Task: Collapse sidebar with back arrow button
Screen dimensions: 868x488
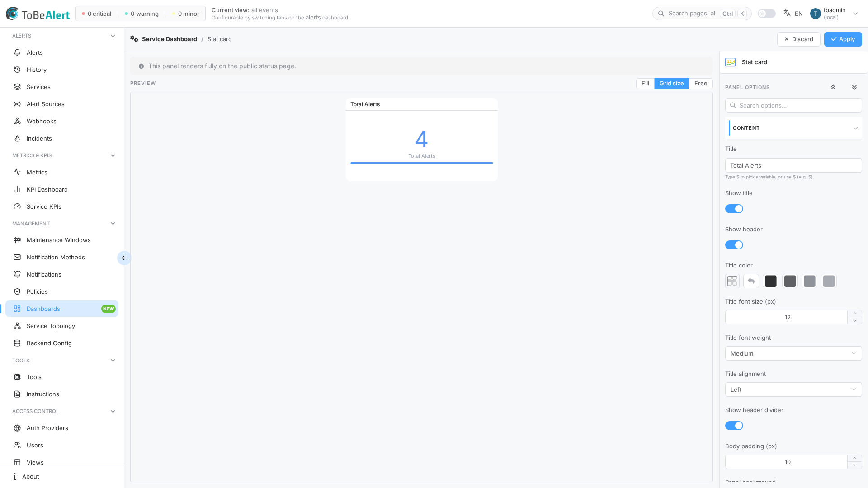Action: tap(124, 258)
